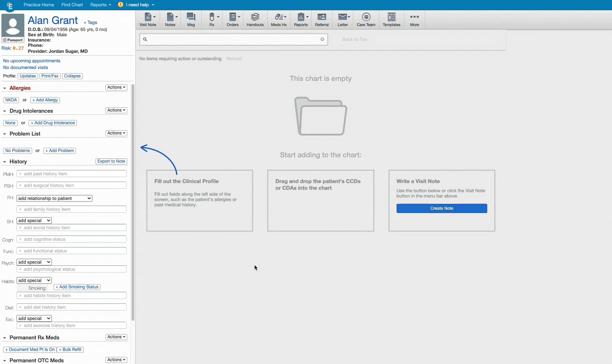Image resolution: width=612 pixels, height=364 pixels.
Task: Open the FH relationship to patient dropdown
Action: (x=54, y=198)
